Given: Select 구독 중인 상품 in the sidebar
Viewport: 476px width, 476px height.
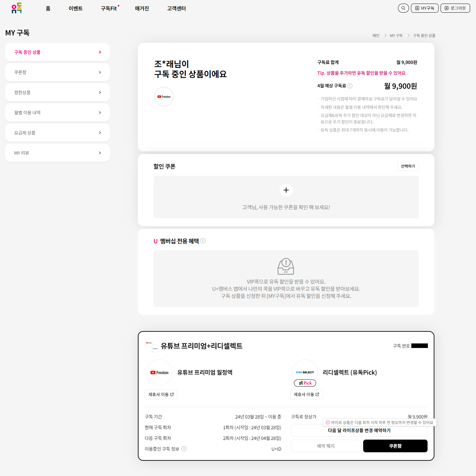Looking at the screenshot, I should [x=58, y=52].
